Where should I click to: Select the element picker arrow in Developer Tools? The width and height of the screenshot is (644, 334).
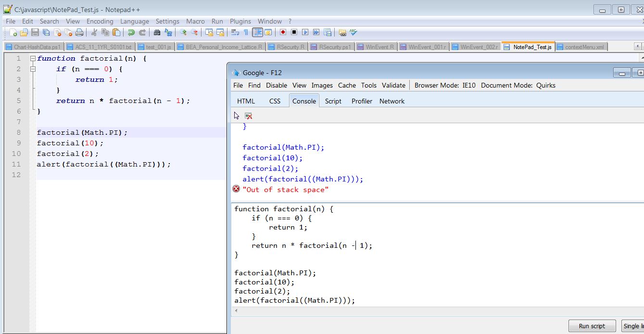pyautogui.click(x=236, y=116)
